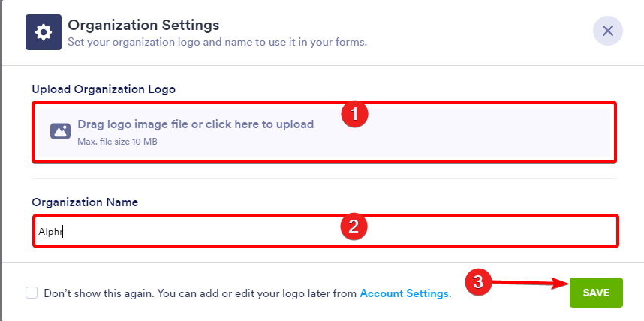Click the image placeholder icon in upload area

coord(60,131)
